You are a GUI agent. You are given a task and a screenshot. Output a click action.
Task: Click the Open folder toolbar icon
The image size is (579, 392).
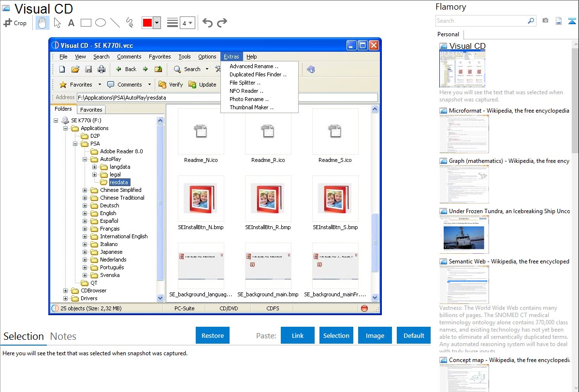(x=75, y=69)
